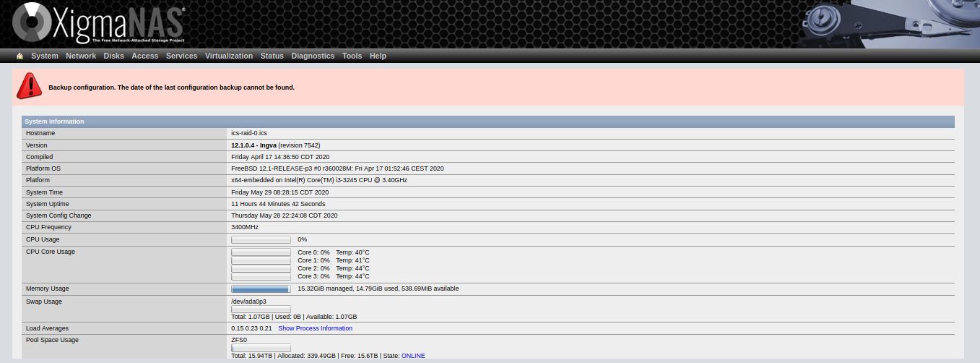Screen dimensions: 980x363
Task: Open the Virtualization menu
Action: 229,56
